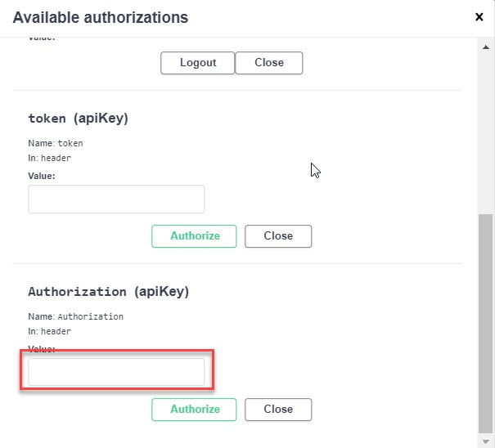The width and height of the screenshot is (495, 448).
Task: Click 'In: header' under Name: token
Action: (x=50, y=158)
